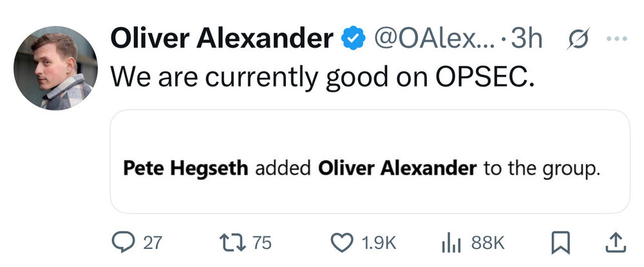
Task: Click the blue verified checkmark badge
Action: (x=352, y=39)
